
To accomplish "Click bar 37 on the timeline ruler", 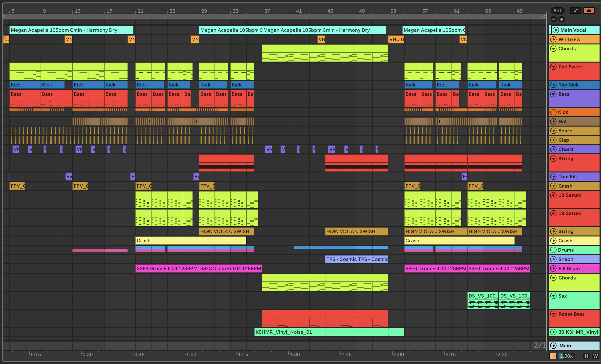I will [267, 11].
